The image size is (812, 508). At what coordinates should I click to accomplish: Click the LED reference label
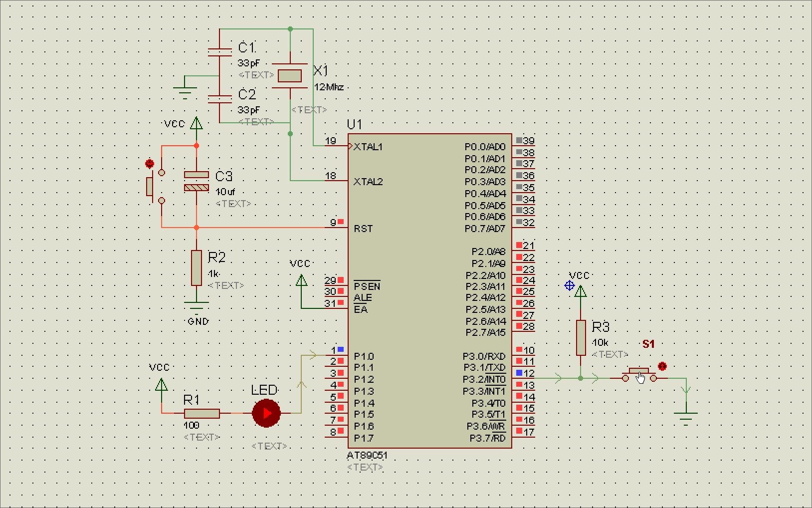264,390
